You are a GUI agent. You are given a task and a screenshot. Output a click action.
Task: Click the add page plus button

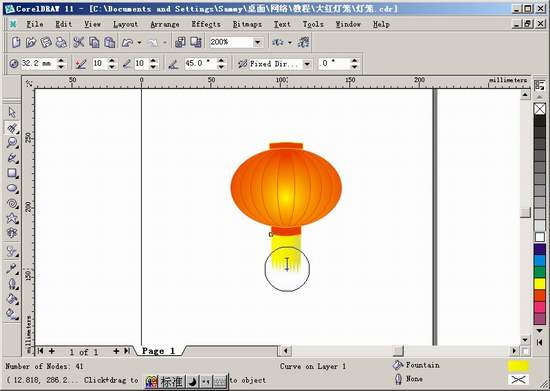pos(52,351)
